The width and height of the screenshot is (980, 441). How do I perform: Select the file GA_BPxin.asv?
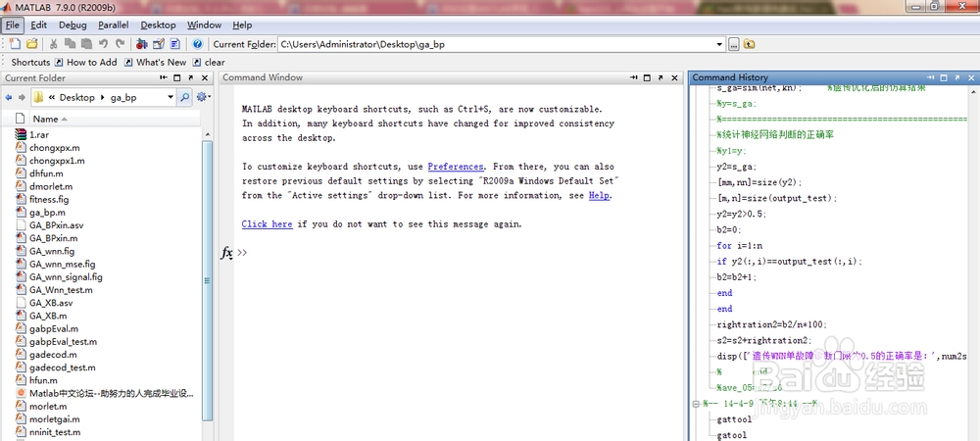point(56,224)
